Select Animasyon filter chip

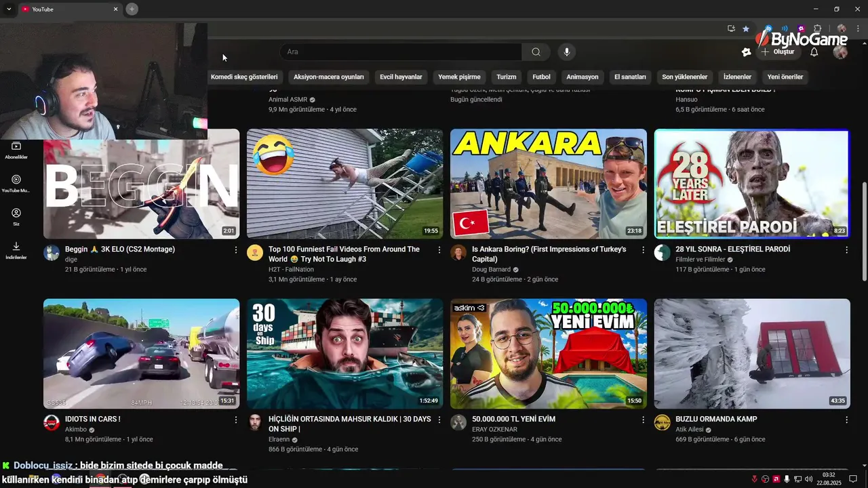click(x=583, y=77)
